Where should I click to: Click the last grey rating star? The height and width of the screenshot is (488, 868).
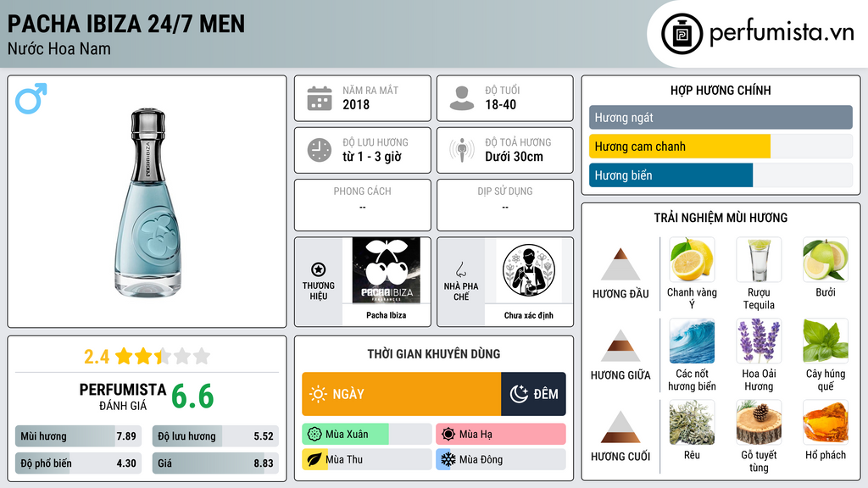[x=202, y=356]
